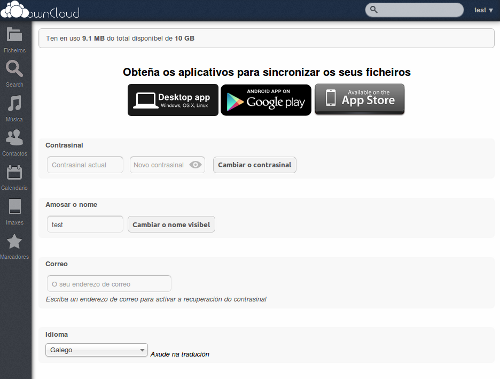Open the Search app in sidebar
This screenshot has height=379, width=500.
[14, 69]
